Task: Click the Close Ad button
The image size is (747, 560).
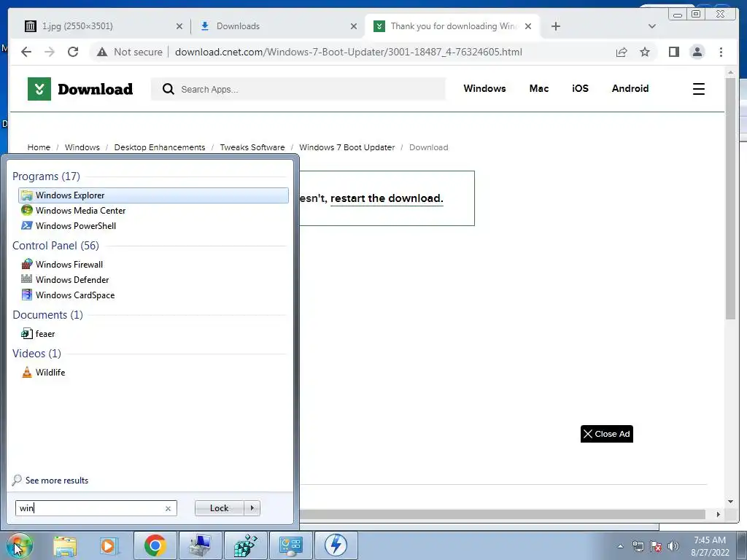Action: click(x=606, y=434)
